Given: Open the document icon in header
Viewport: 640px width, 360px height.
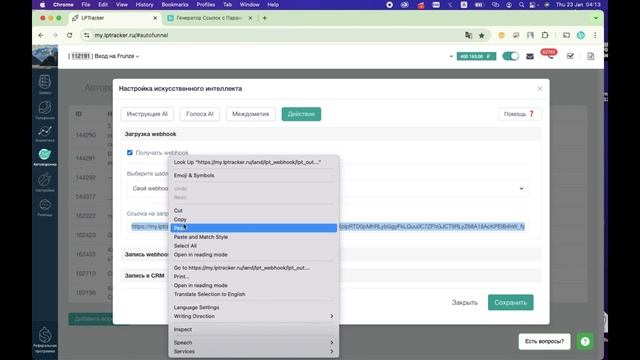Looking at the screenshot, I should 591,56.
